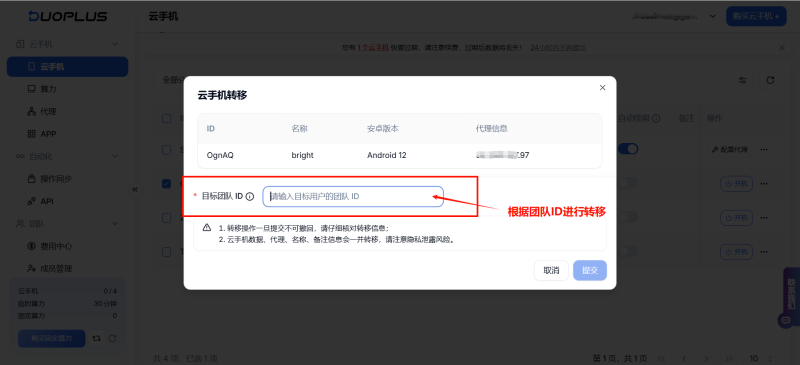Expand the 云手机 sidebar section chevron
The height and width of the screenshot is (365, 800).
[x=115, y=44]
